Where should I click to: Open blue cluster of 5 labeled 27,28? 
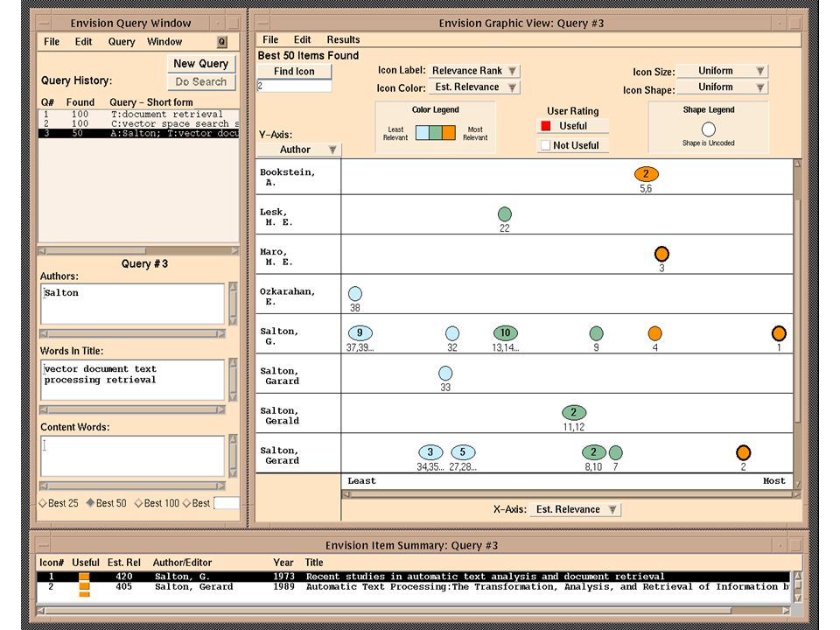tap(463, 452)
